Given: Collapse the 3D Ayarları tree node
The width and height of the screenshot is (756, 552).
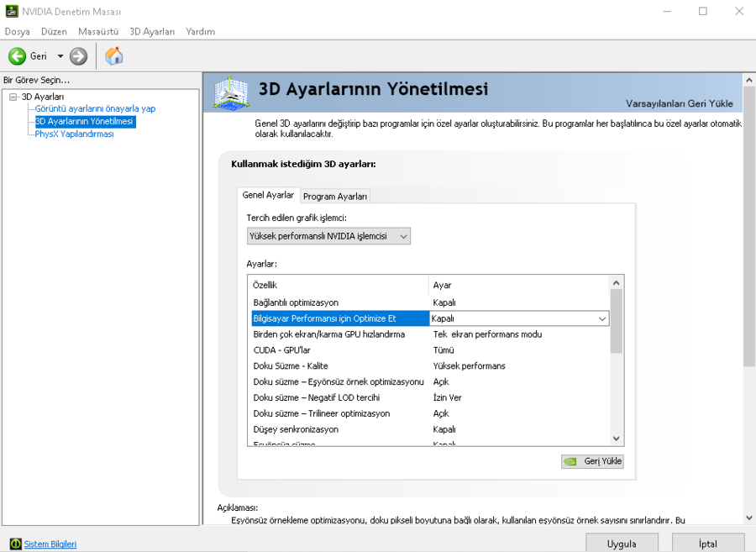Looking at the screenshot, I should click(x=13, y=97).
